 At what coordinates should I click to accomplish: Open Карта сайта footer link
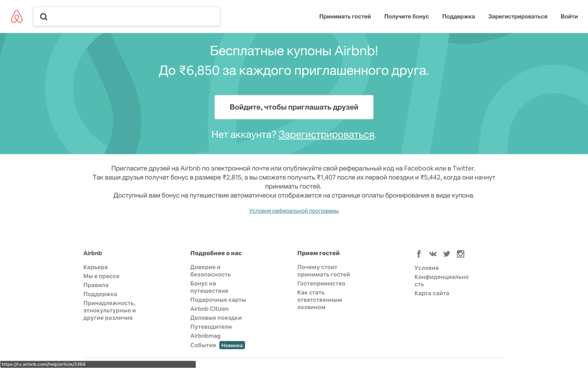(x=432, y=293)
